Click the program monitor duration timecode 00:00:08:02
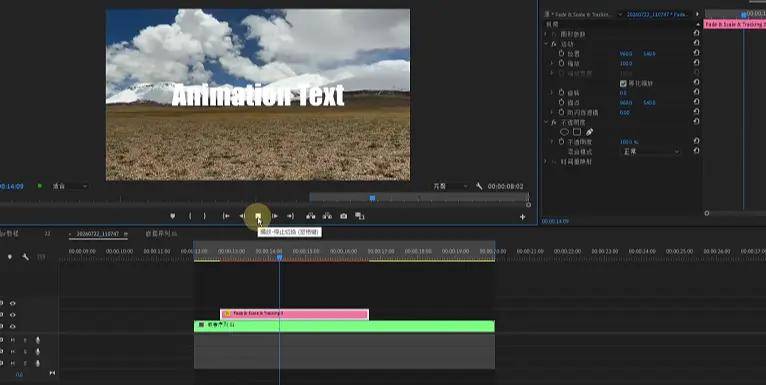 (x=505, y=186)
